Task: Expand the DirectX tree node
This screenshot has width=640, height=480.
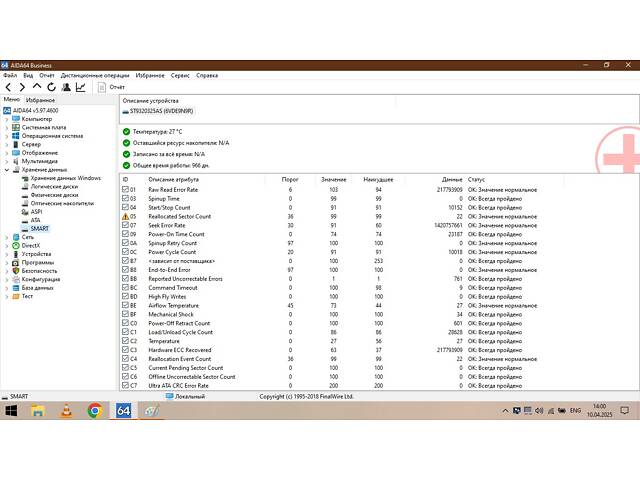Action: (x=7, y=246)
